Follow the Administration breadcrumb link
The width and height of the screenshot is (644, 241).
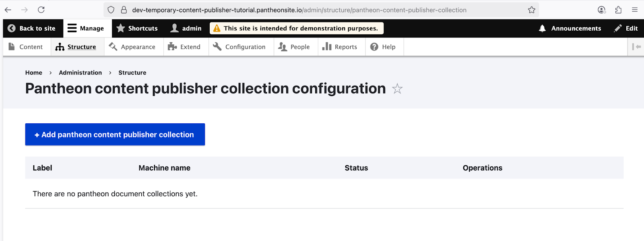pos(80,73)
